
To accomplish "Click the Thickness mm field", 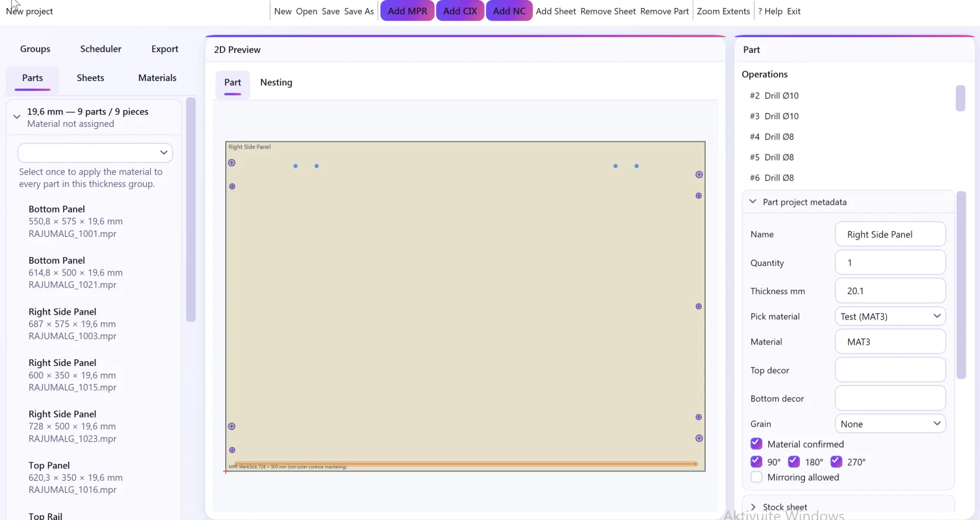I will (890, 291).
